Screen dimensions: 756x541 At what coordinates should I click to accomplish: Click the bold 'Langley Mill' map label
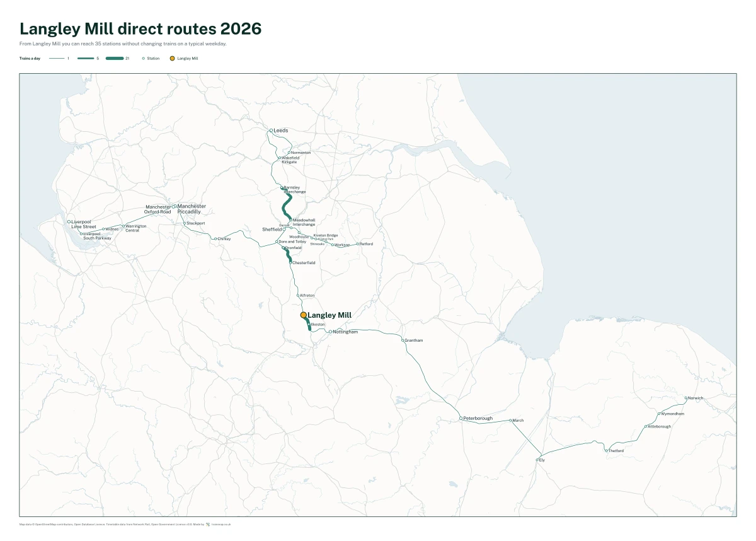[x=329, y=315]
